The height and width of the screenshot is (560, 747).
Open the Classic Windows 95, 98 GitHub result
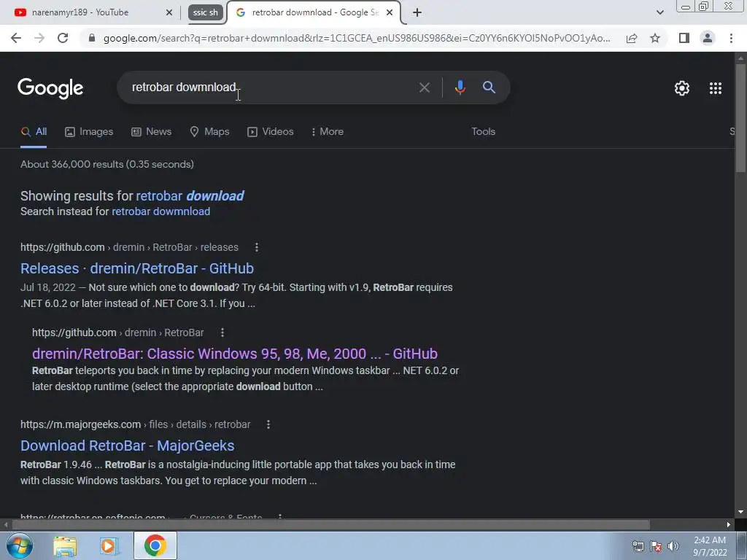(x=235, y=354)
